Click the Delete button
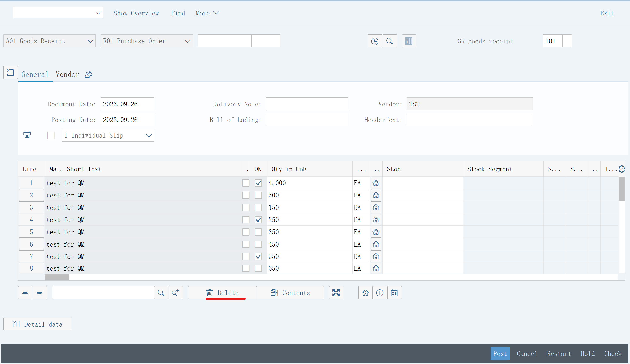 222,293
